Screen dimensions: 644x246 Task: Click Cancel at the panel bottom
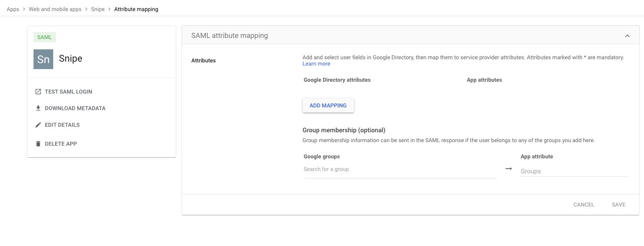click(x=584, y=205)
